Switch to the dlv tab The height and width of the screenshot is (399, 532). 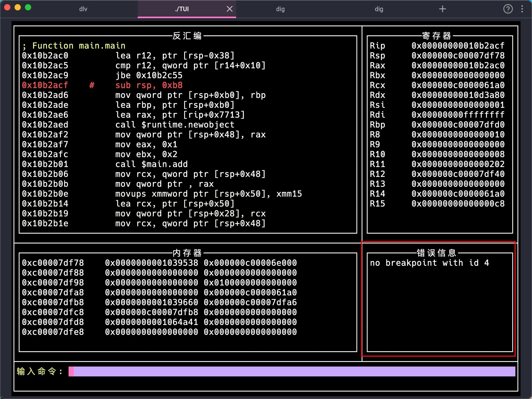[83, 9]
